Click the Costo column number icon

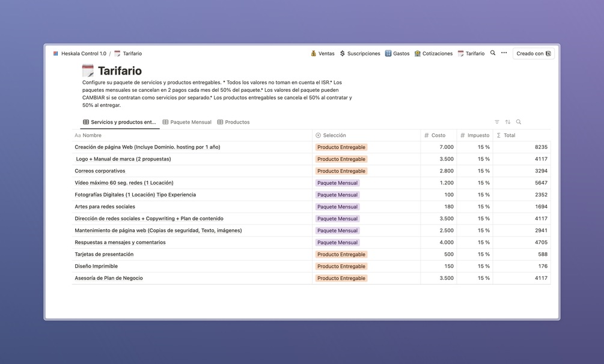(x=427, y=135)
